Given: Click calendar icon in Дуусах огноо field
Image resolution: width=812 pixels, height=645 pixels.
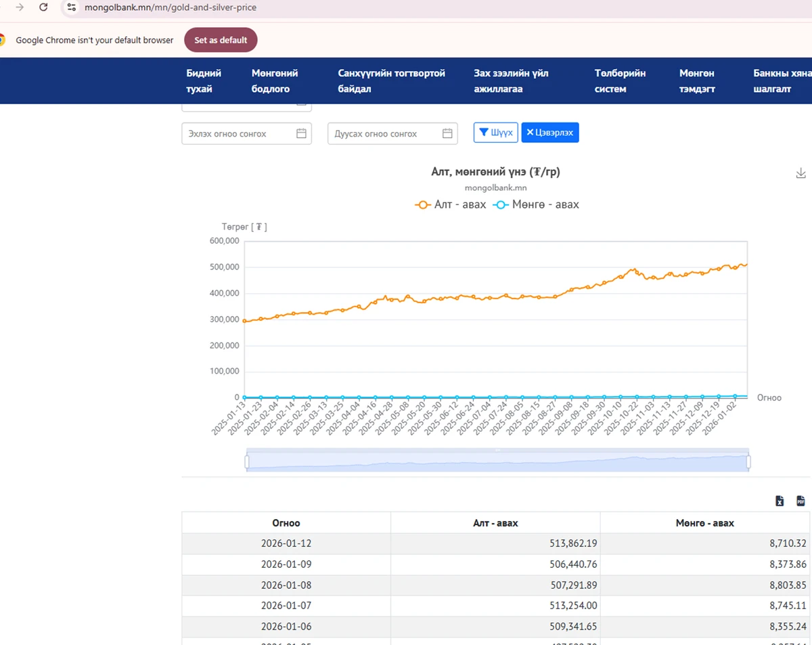Looking at the screenshot, I should [447, 133].
